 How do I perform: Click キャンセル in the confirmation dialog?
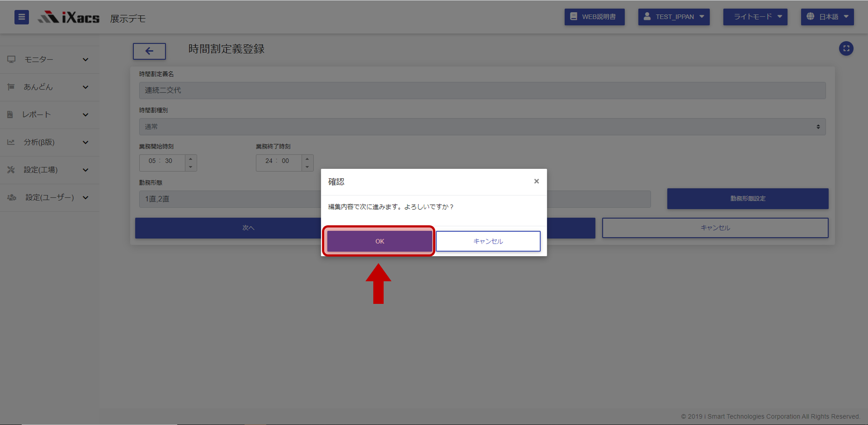(488, 241)
